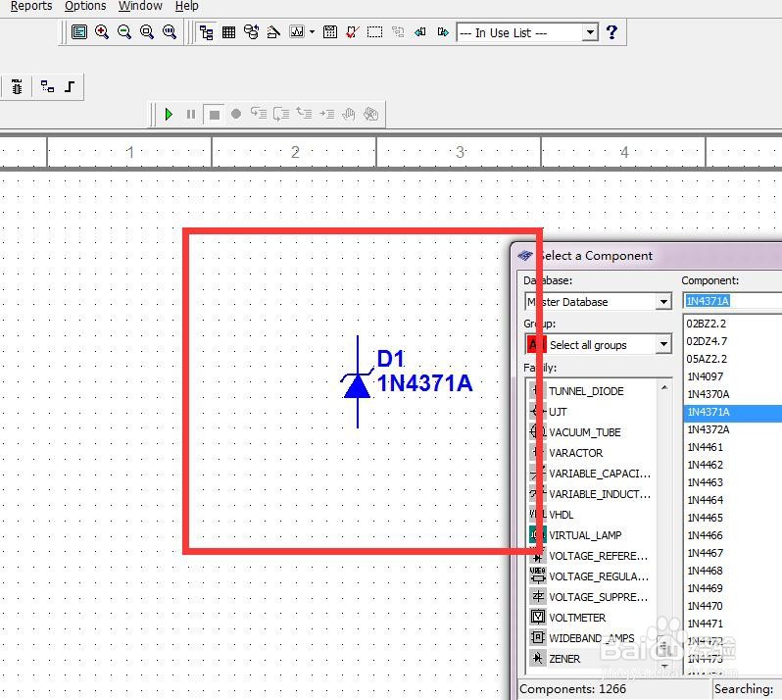Viewport: 782px width, 700px height.
Task: Click the round record-style simulation button
Action: (236, 115)
